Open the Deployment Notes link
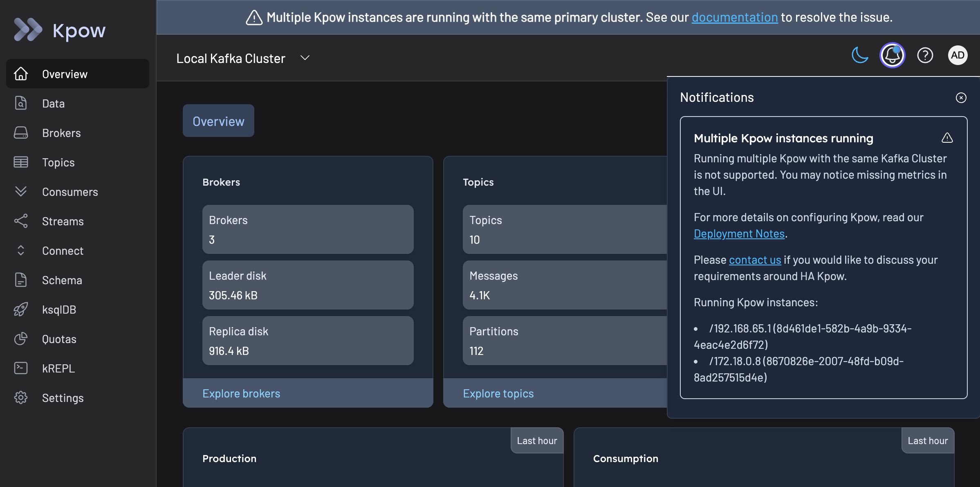The height and width of the screenshot is (487, 980). [739, 233]
